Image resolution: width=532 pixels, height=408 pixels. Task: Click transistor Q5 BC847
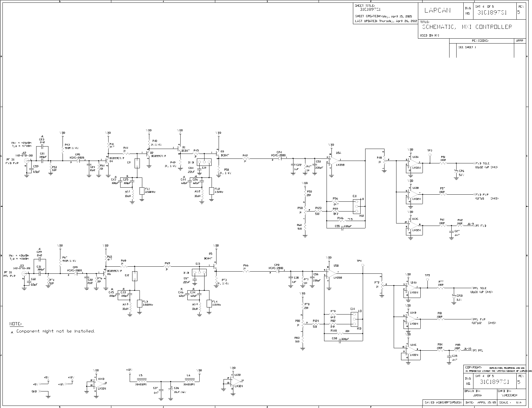click(215, 266)
